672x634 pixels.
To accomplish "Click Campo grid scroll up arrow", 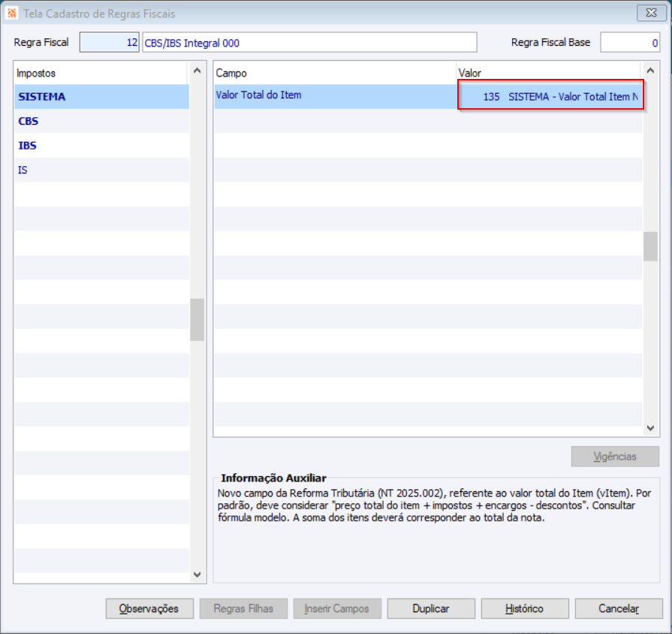I will click(650, 71).
